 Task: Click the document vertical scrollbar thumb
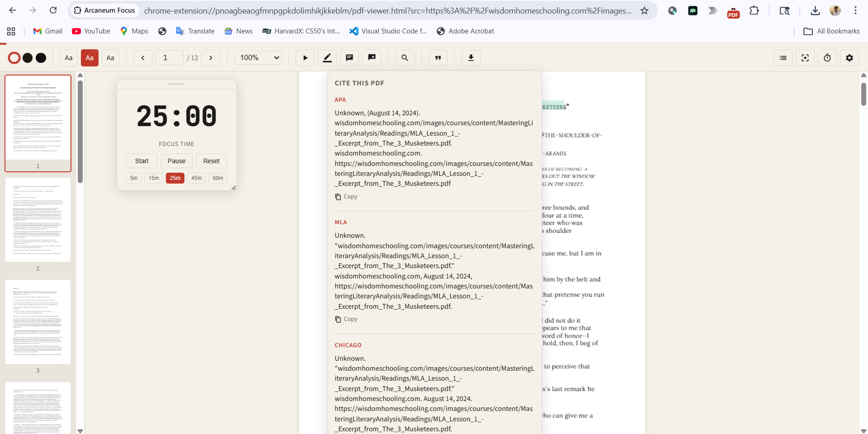pos(863,94)
